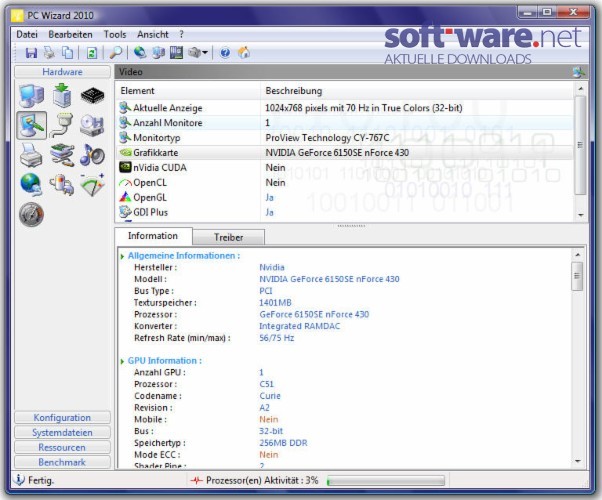Click the barcode-style toolbar icon
The width and height of the screenshot is (602, 500).
[x=176, y=53]
